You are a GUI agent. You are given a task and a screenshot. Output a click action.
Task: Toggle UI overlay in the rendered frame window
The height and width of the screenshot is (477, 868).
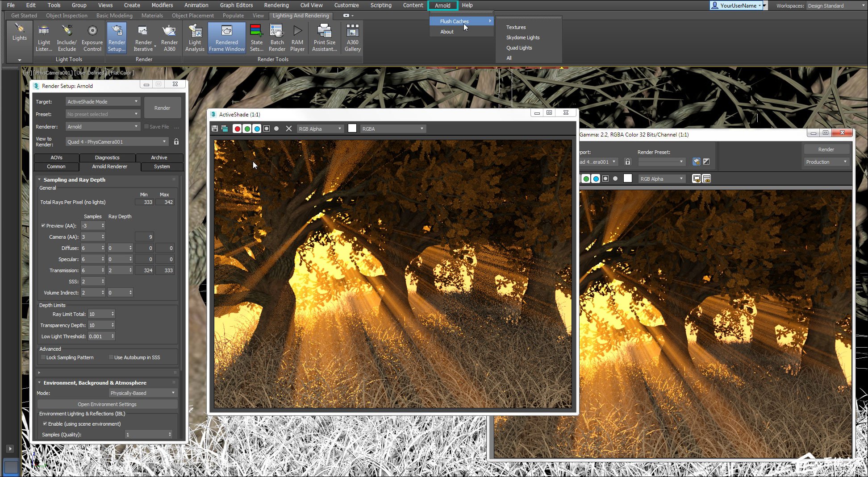click(697, 178)
